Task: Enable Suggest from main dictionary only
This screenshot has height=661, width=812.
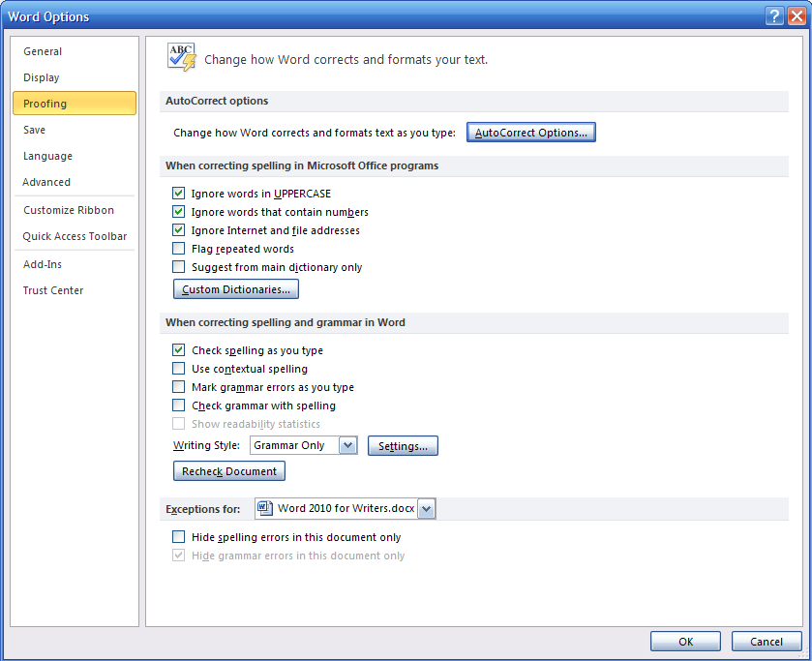Action: pos(179,267)
